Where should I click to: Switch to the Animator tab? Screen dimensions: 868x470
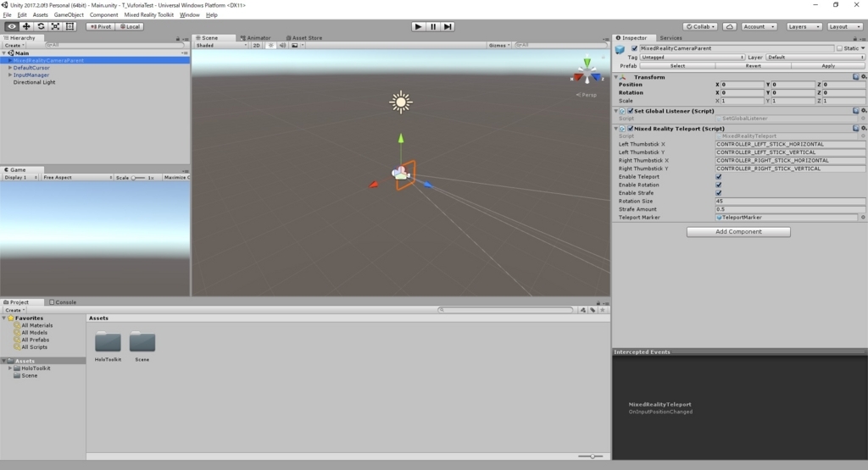point(255,38)
